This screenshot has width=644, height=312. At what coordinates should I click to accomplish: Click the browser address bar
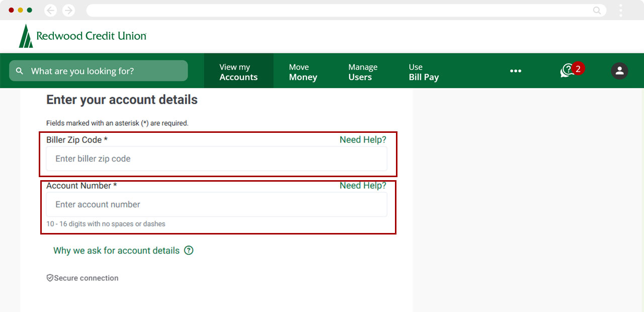(337, 10)
